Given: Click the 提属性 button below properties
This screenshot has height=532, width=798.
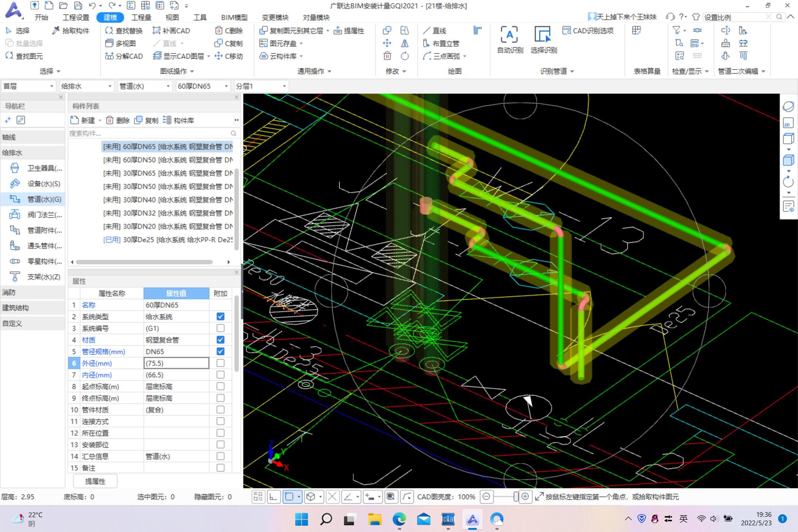Looking at the screenshot, I should click(95, 481).
